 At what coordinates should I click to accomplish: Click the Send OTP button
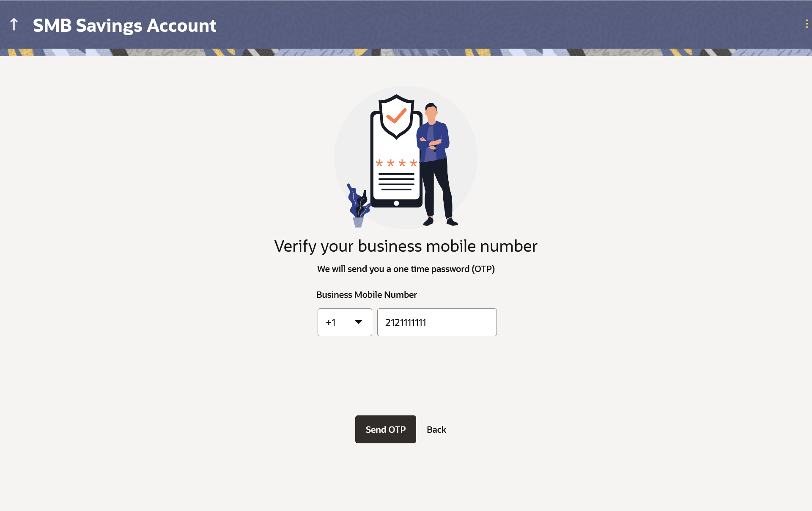(x=385, y=429)
